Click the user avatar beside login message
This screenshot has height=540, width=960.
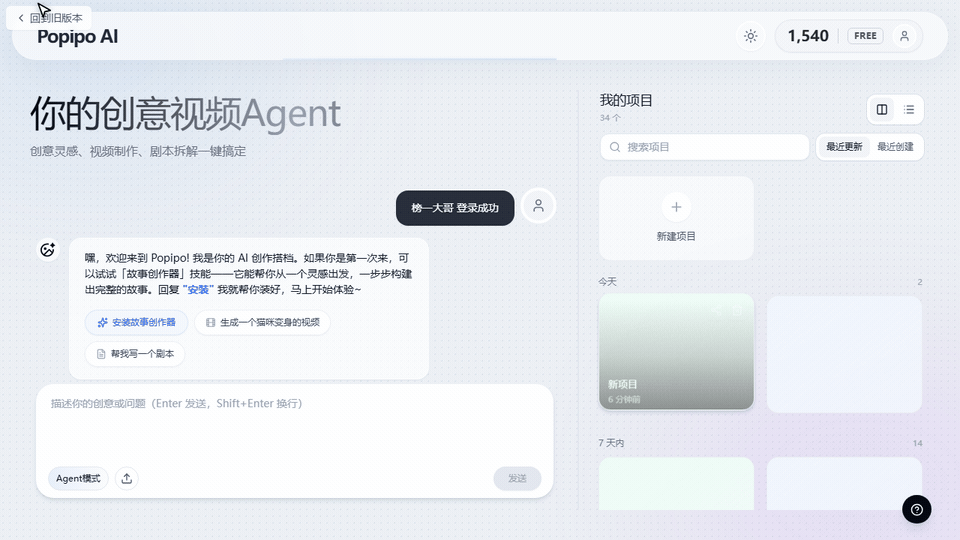click(x=538, y=206)
